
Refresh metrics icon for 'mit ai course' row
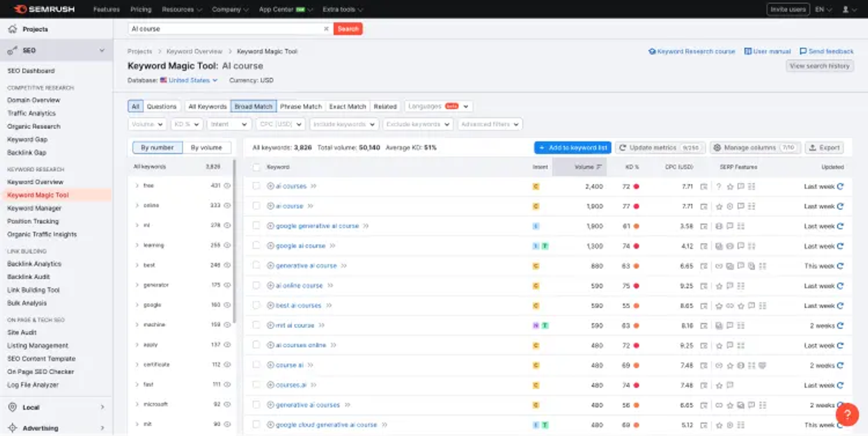click(x=840, y=325)
